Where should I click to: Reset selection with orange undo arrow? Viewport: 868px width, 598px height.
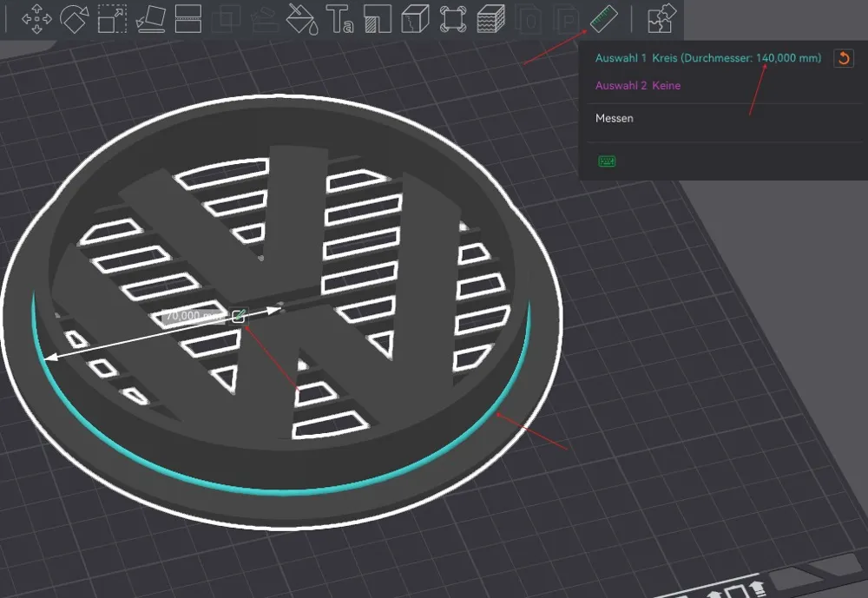844,58
